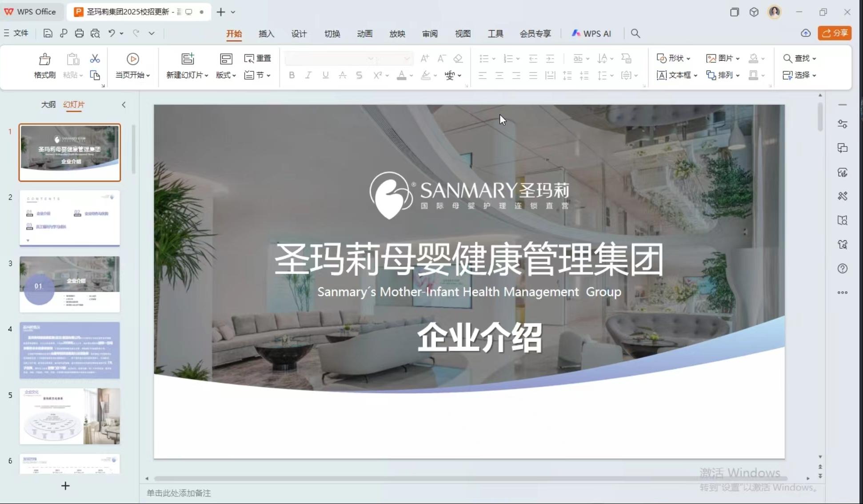
Task: Click the New Slide (新建幻灯片) icon
Action: (x=188, y=59)
